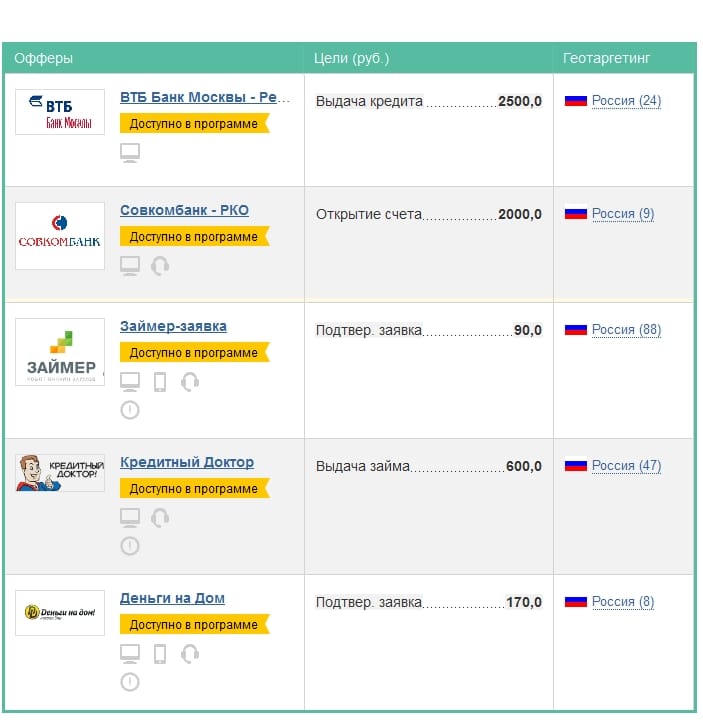Click Доступно в программе badge for Кредитный Доктор
The image size is (703, 720).
(x=195, y=489)
